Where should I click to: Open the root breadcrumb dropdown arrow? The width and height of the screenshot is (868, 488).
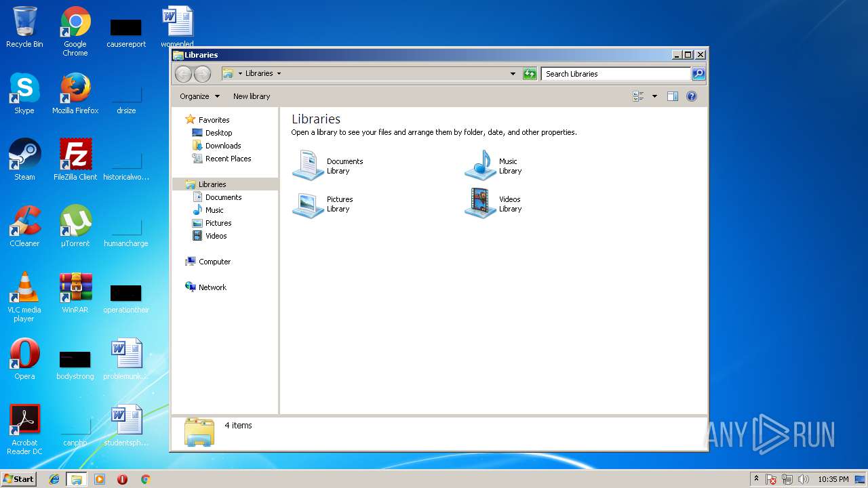(x=240, y=74)
